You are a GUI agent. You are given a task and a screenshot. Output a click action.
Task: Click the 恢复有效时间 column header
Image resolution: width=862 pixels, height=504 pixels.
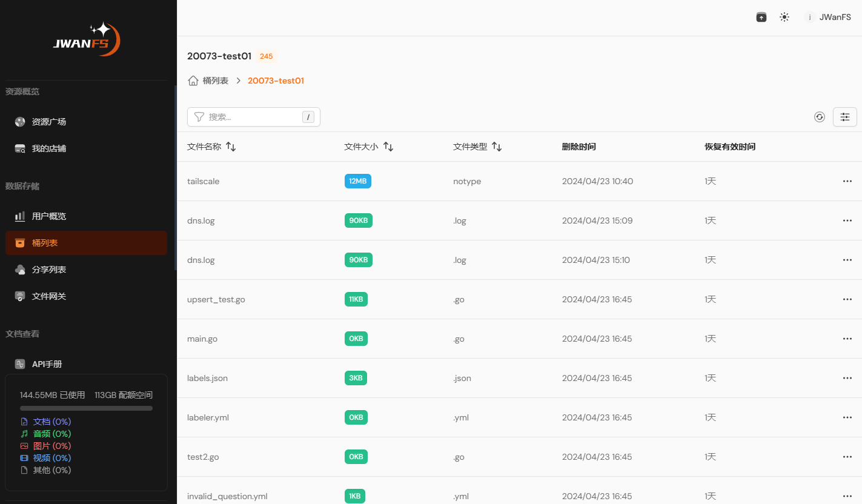pyautogui.click(x=730, y=147)
